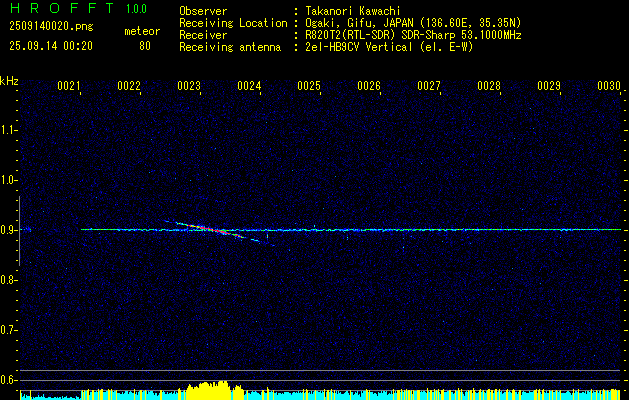Click the observer name Takanori Kawachi

tap(353, 11)
